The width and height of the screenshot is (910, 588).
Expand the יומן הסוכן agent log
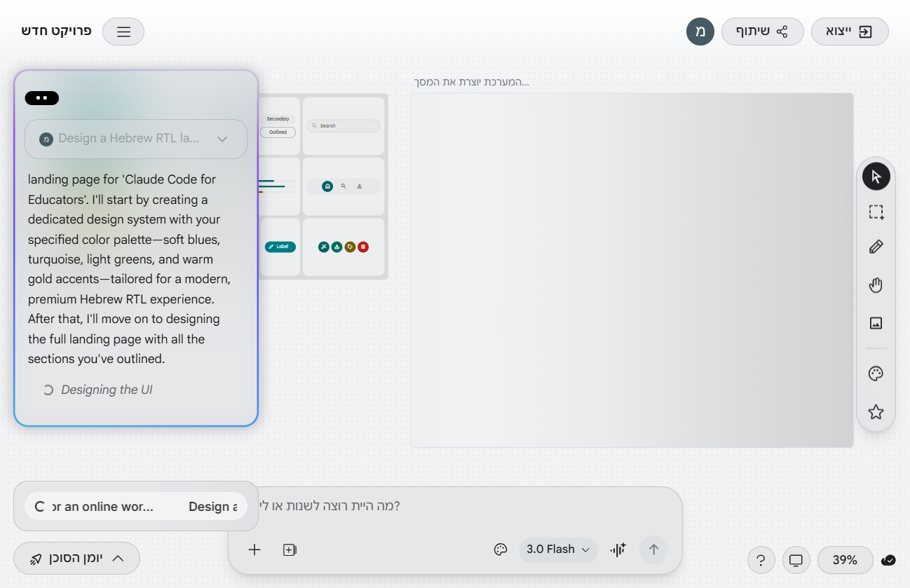(x=76, y=559)
